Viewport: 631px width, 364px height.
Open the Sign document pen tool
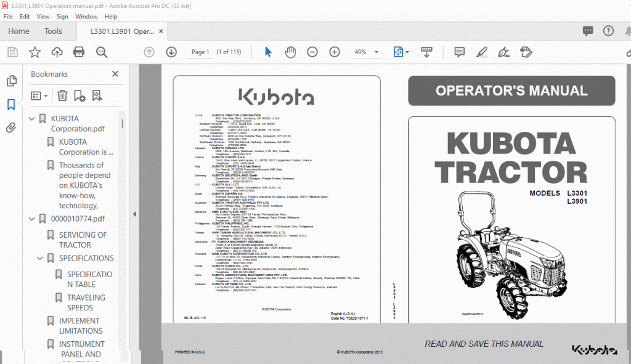coord(503,52)
